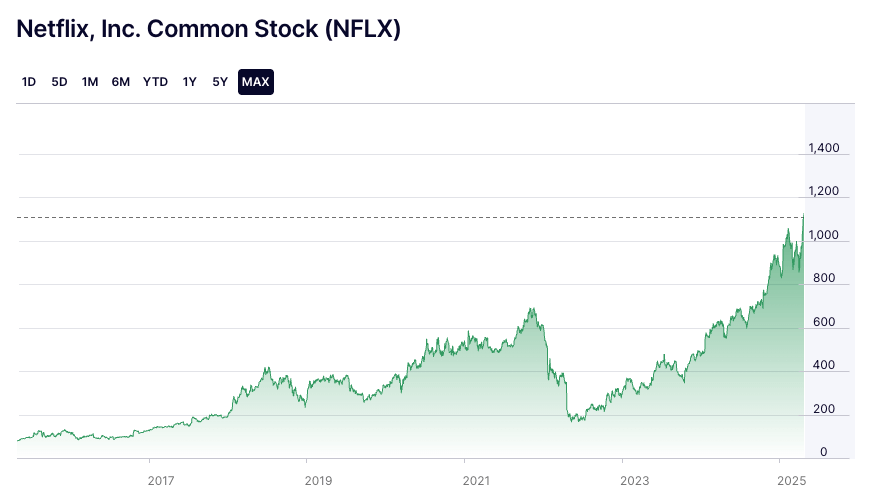The image size is (881, 502).
Task: Show the 1Y price history
Action: [x=189, y=82]
